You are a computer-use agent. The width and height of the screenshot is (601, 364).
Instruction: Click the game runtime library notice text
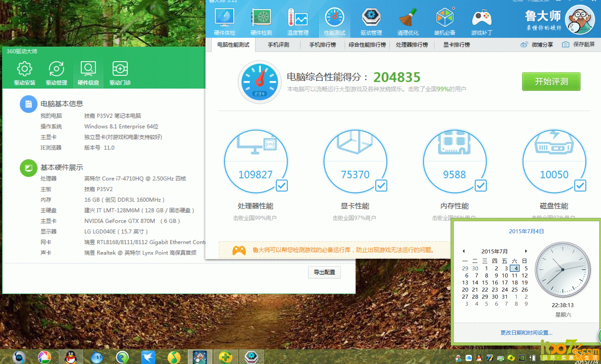pos(343,250)
